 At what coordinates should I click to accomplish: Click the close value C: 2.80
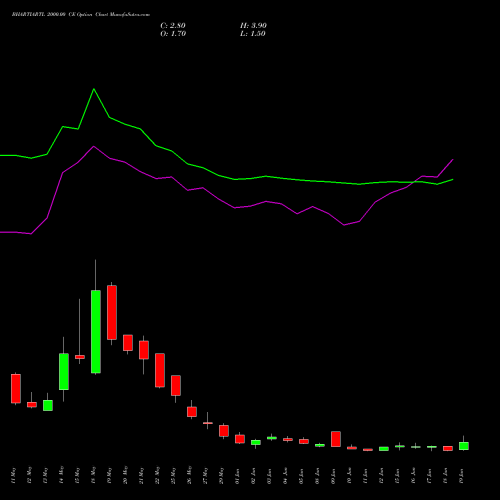click(x=173, y=26)
